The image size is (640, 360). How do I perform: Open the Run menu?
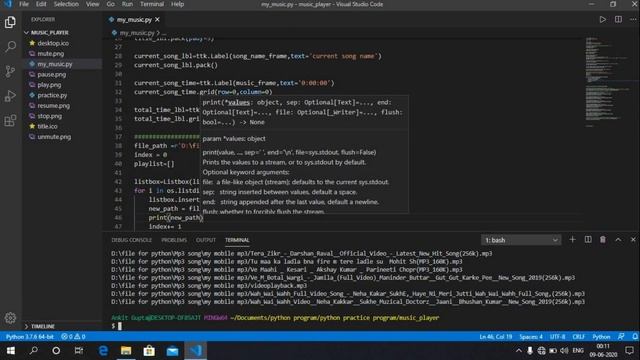[x=127, y=4]
